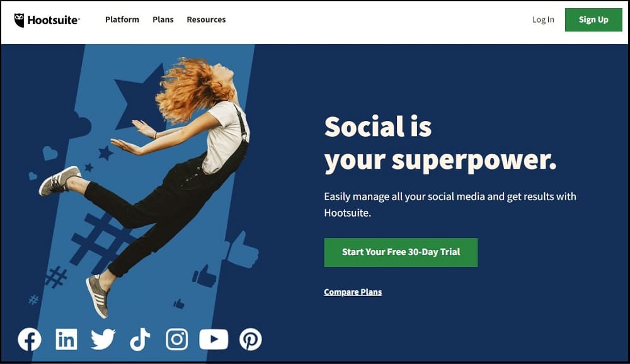The height and width of the screenshot is (364, 630).
Task: Click the Facebook icon
Action: coord(30,339)
